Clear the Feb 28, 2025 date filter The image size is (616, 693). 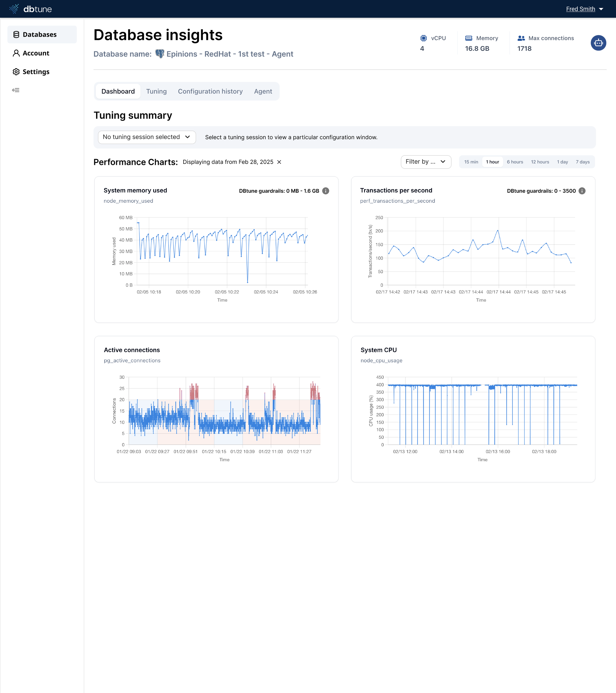279,162
